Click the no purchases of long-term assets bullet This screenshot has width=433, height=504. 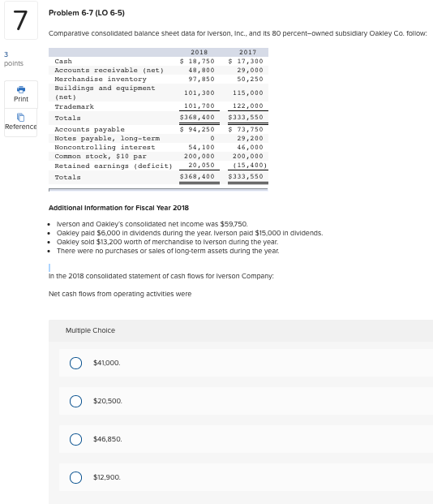[x=168, y=251]
